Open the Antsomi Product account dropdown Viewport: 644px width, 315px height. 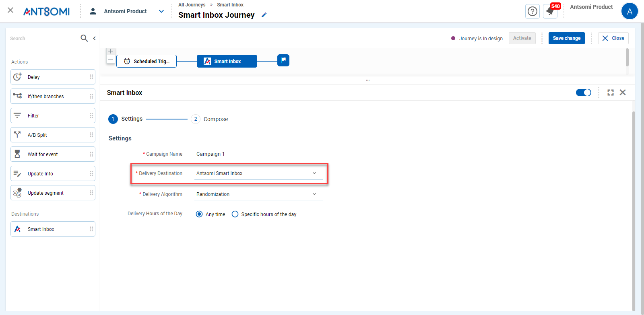click(x=161, y=11)
